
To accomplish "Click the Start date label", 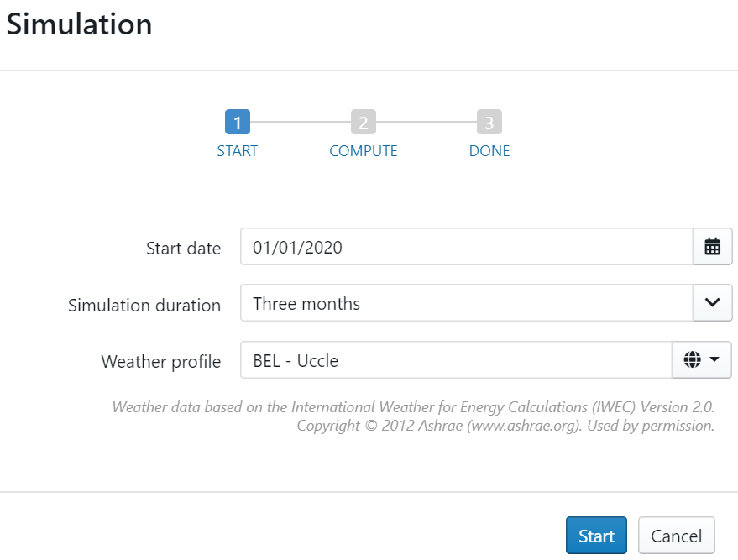I will click(x=183, y=249).
